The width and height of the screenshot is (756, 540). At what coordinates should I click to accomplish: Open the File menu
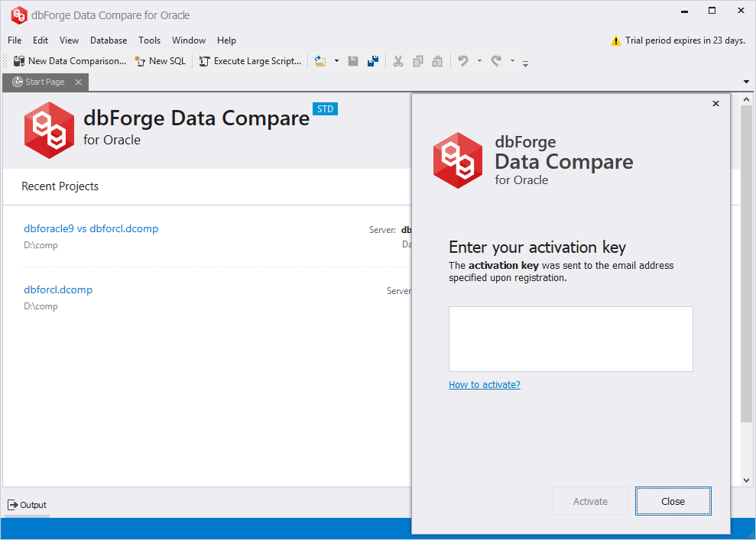[15, 40]
